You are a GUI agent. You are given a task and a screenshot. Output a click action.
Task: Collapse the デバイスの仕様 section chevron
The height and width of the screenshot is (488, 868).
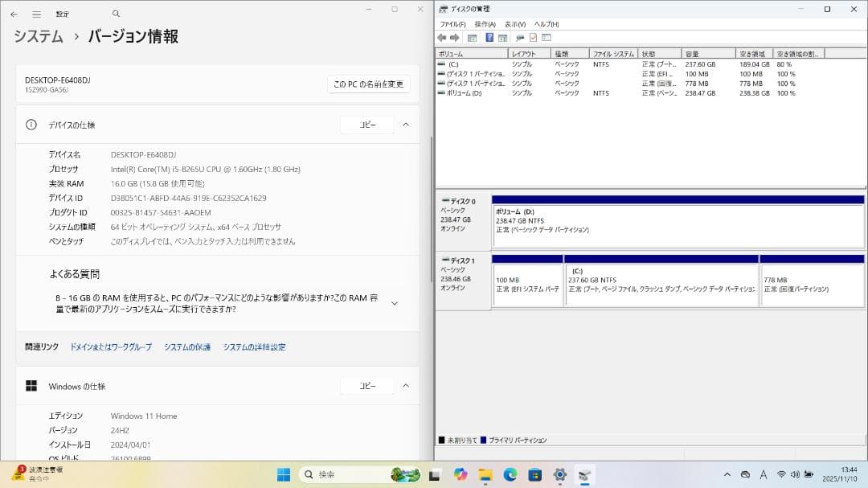[x=406, y=125]
